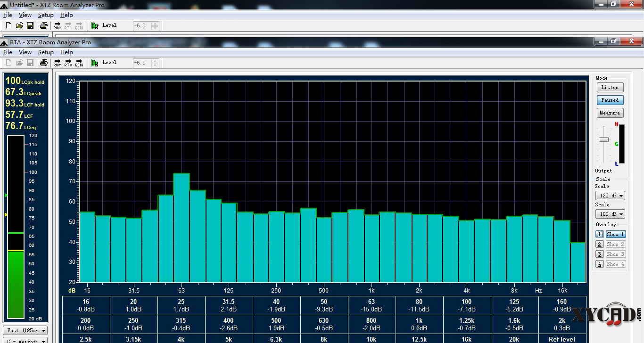Click the BOTH arrow icon in Untitled window toolbar
644x343 pixels.
(x=79, y=25)
